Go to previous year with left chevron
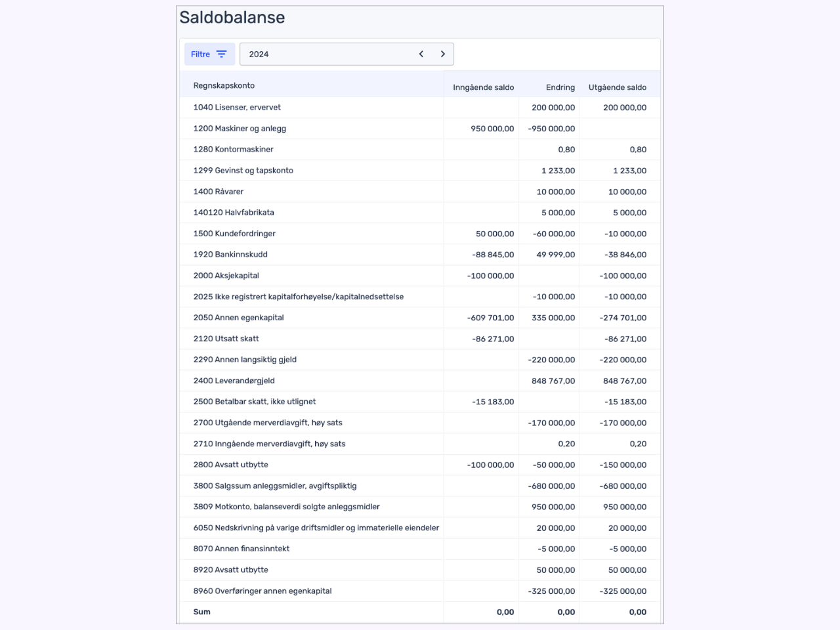Viewport: 840px width, 630px height. coord(421,54)
